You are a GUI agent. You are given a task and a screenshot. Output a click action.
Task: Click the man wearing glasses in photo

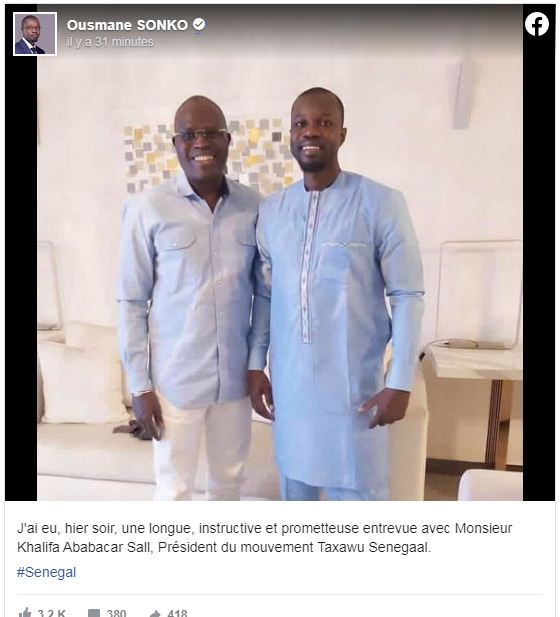click(191, 297)
